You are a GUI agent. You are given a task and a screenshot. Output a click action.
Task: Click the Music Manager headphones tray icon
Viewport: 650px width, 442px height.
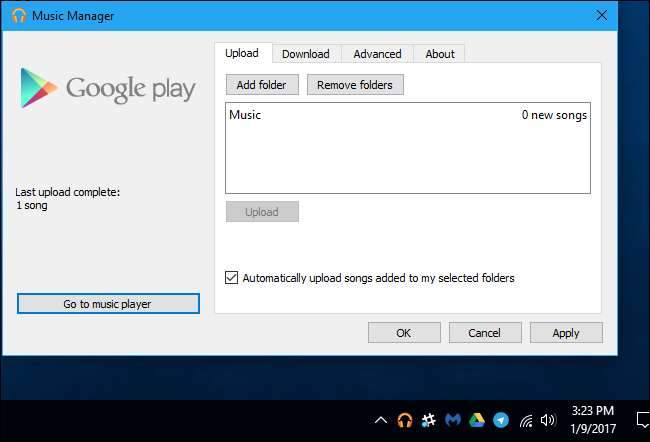(x=405, y=420)
